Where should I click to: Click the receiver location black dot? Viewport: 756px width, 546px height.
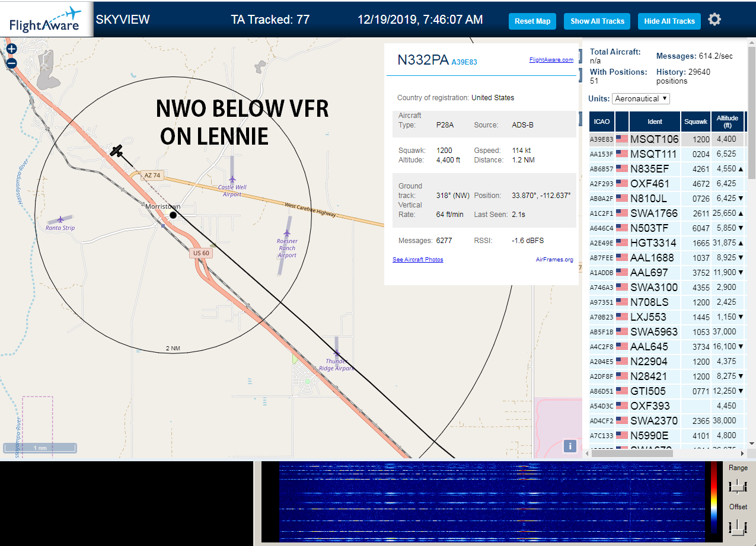pyautogui.click(x=173, y=215)
